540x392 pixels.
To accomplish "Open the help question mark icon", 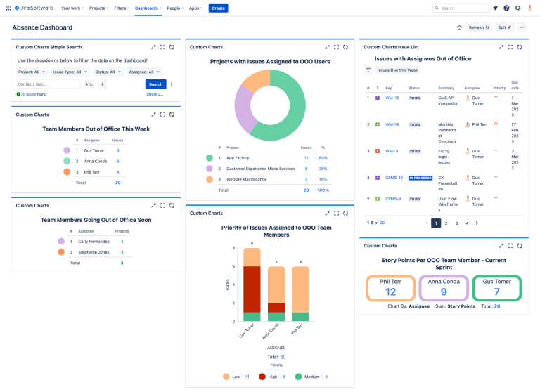I will click(x=506, y=8).
